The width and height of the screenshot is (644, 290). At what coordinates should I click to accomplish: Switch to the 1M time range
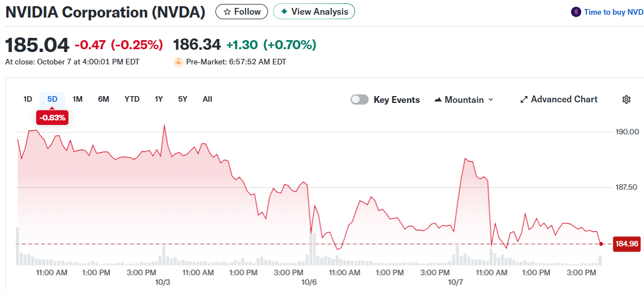coord(77,99)
